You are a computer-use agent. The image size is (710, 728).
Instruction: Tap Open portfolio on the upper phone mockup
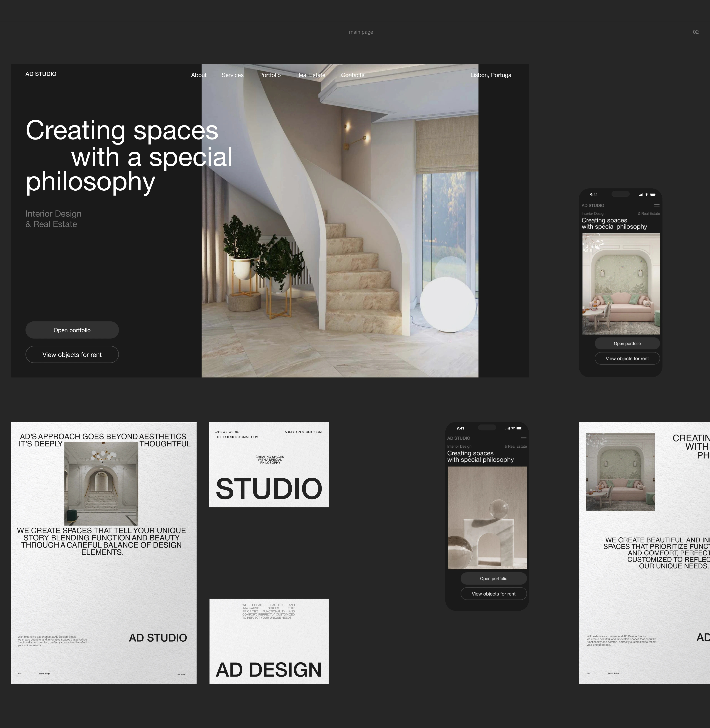click(627, 343)
